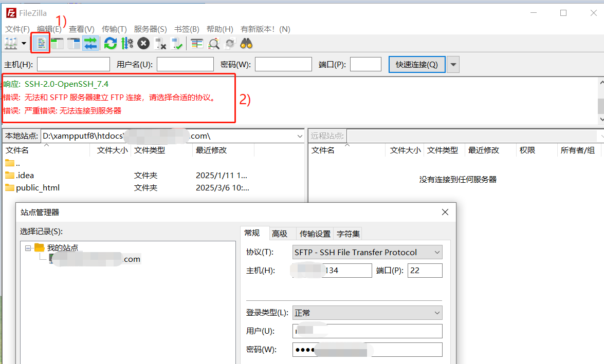Open the directory listing filters icon
604x364 pixels.
197,44
